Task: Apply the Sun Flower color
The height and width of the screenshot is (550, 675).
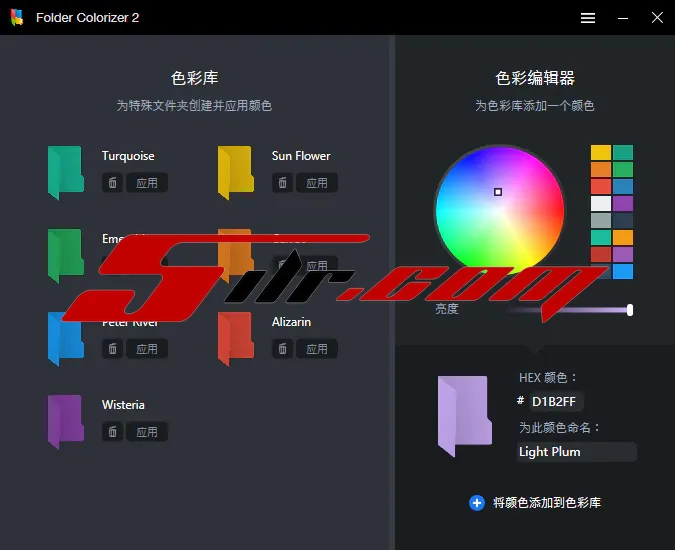Action: [317, 183]
